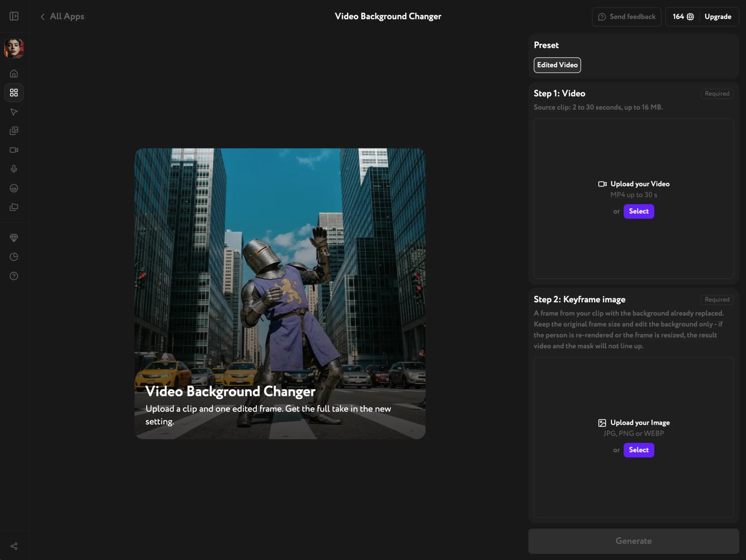Viewport: 746px width, 560px height.
Task: Click the Step 2: Keyframe image heading
Action: [x=579, y=300]
